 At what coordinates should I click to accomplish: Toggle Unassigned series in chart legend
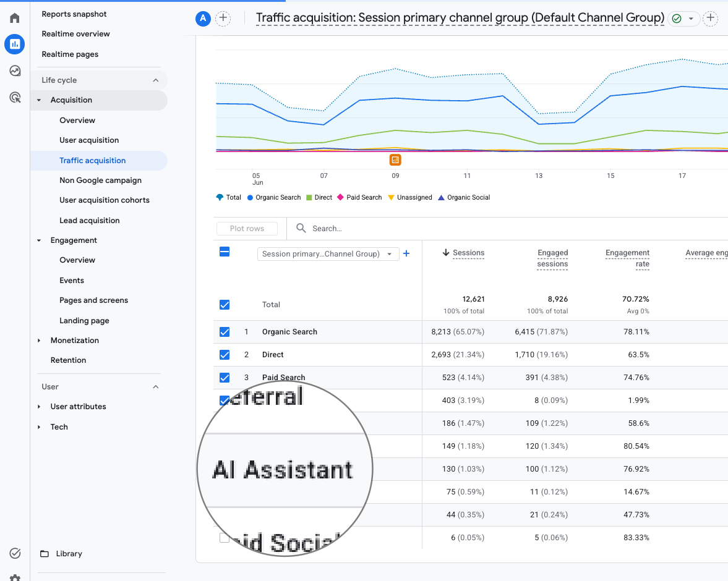click(410, 197)
